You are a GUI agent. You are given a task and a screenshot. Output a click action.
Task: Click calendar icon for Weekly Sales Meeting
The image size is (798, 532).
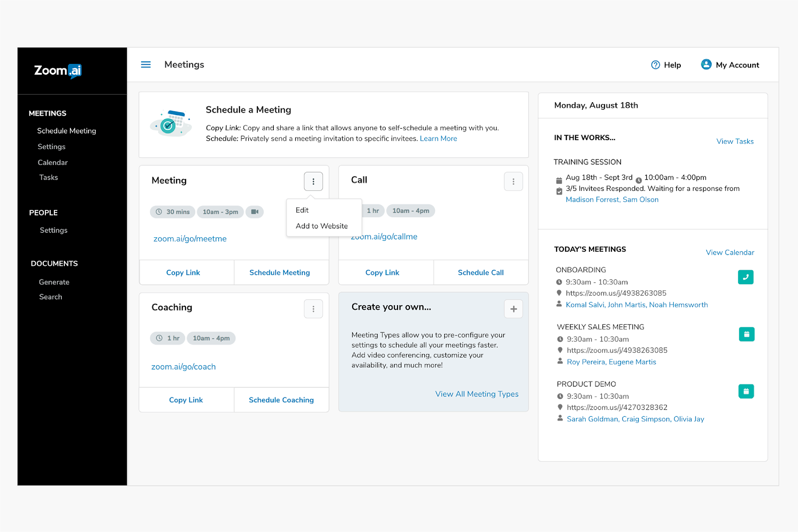pyautogui.click(x=746, y=334)
